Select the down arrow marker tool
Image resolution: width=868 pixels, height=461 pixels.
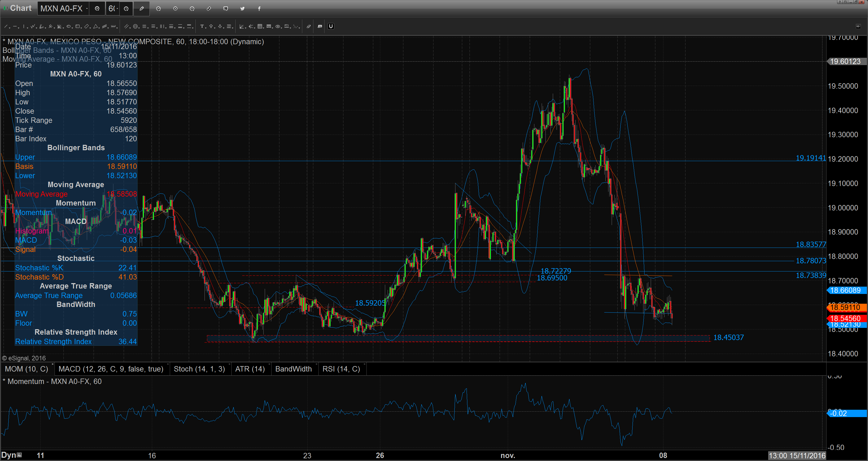[x=220, y=26]
